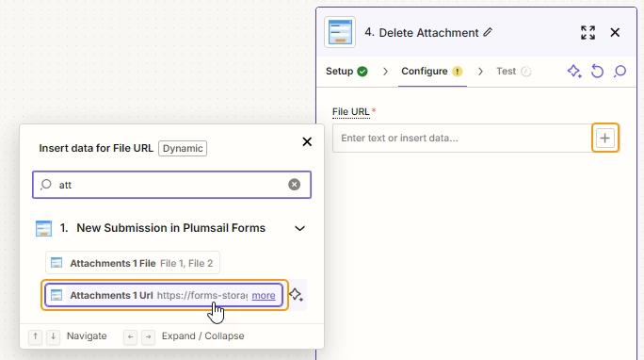Clear the search text with X icon
The image size is (644, 360).
click(294, 185)
